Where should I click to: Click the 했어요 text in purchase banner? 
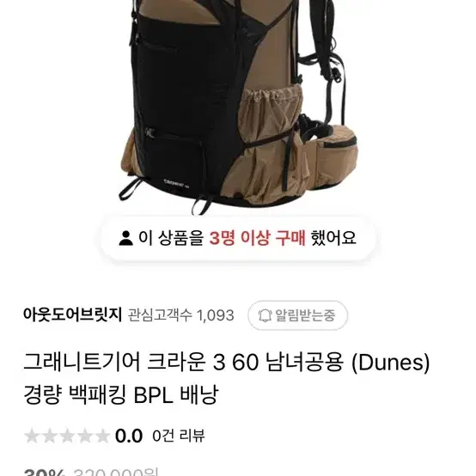(x=333, y=238)
